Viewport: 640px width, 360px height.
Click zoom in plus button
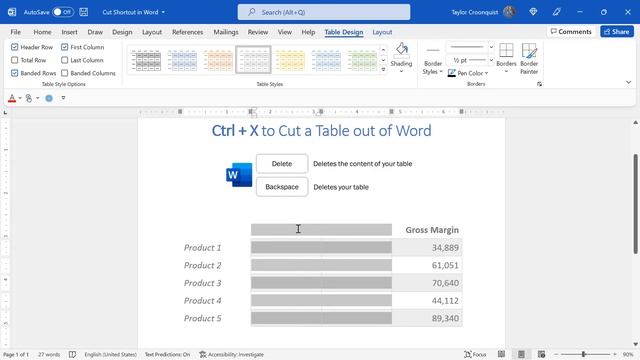tap(615, 354)
